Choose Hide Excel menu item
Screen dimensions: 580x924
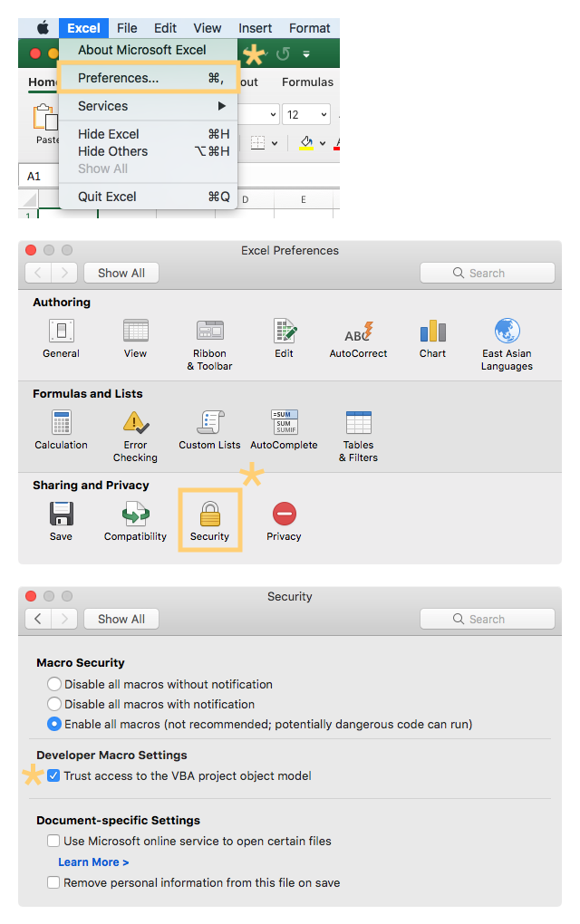(149, 134)
